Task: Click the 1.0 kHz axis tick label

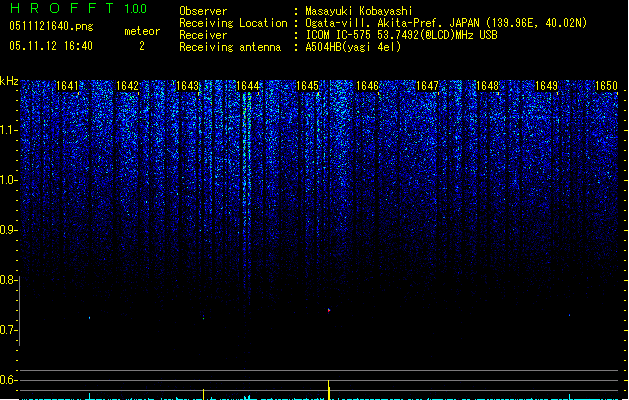Action: pyautogui.click(x=8, y=180)
